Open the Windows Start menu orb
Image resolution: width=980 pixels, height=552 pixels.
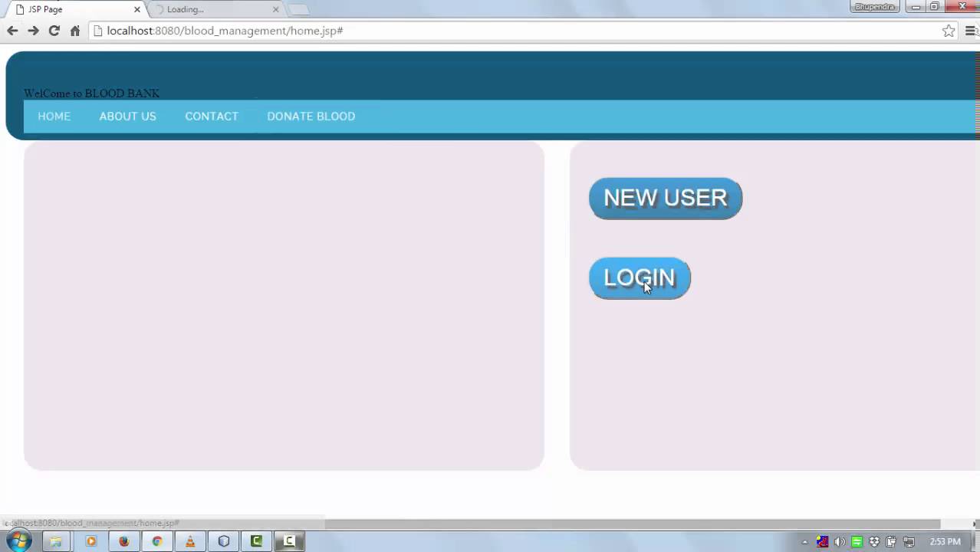18,541
